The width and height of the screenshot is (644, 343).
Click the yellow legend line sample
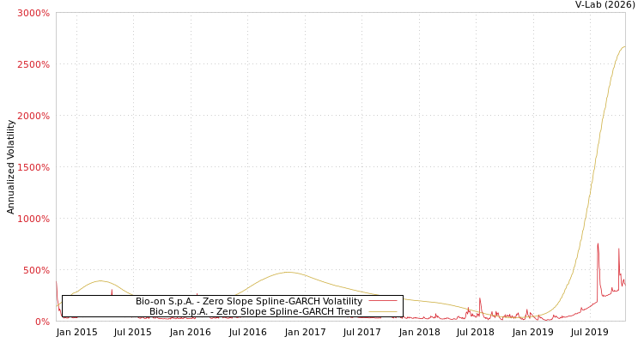click(x=383, y=312)
